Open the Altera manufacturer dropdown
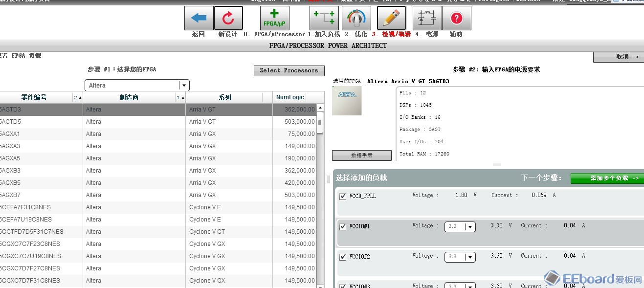The width and height of the screenshot is (644, 288). coord(137,85)
